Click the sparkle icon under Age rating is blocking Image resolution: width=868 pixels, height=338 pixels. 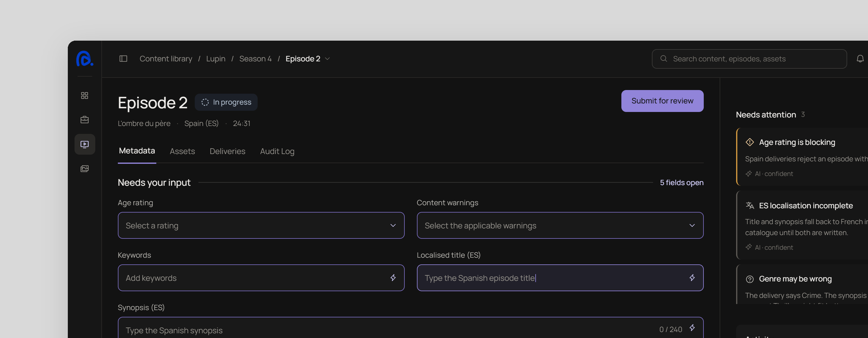click(x=749, y=174)
